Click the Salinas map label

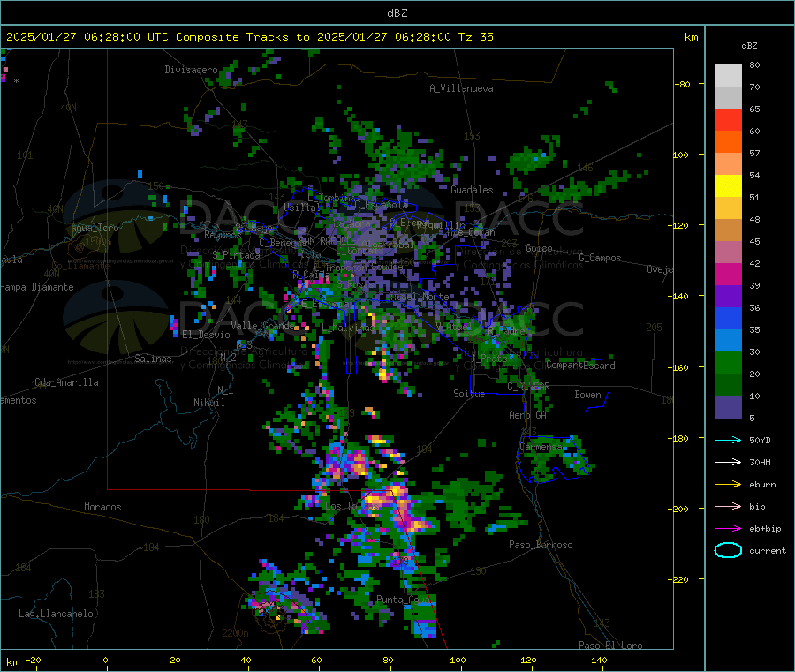tap(153, 359)
